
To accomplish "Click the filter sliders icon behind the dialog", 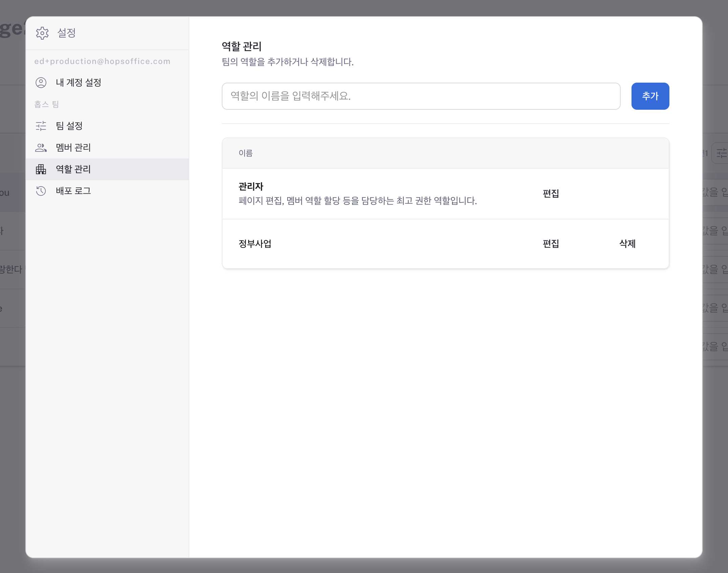I will click(x=722, y=153).
